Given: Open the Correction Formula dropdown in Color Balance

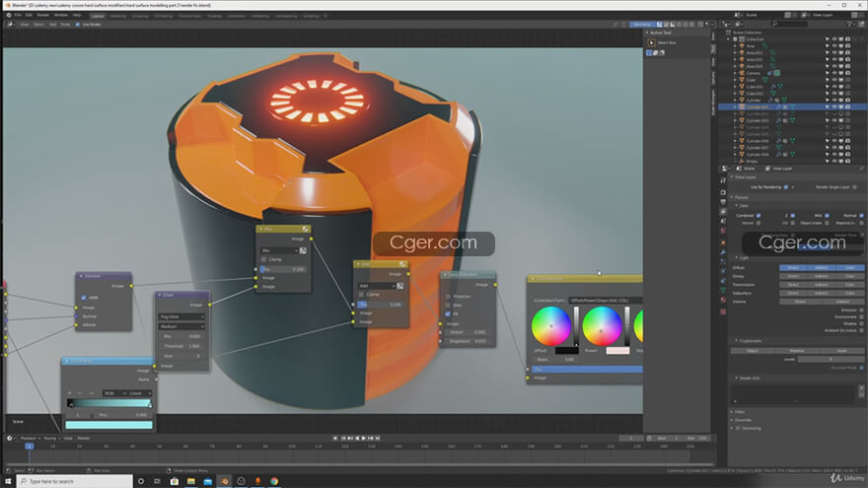Looking at the screenshot, I should pyautogui.click(x=606, y=301).
